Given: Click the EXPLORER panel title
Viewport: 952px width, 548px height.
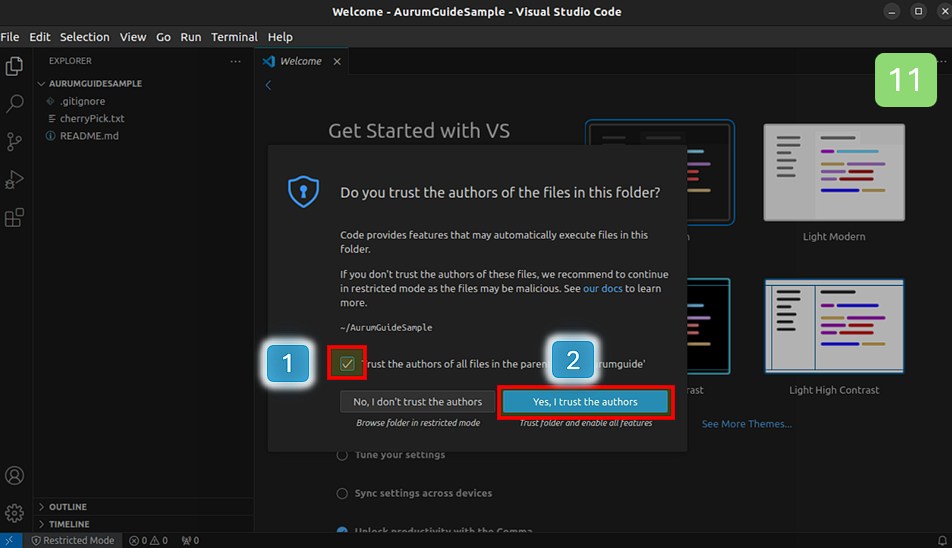Looking at the screenshot, I should (x=70, y=61).
